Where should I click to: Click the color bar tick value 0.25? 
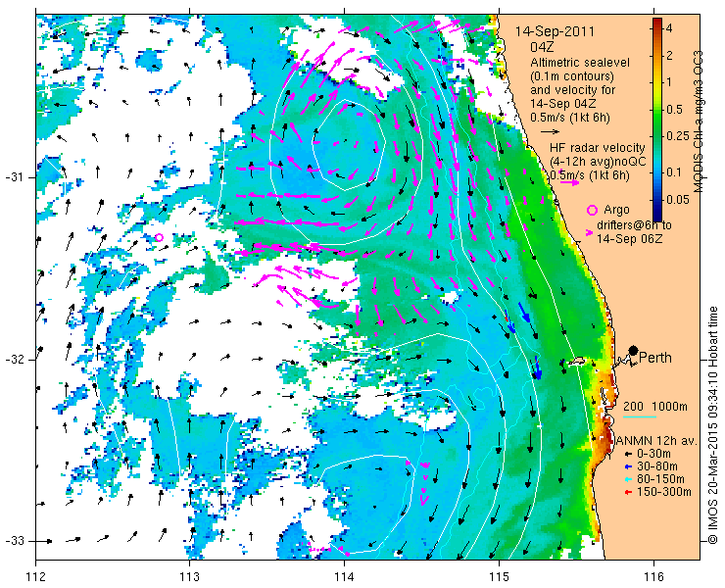click(677, 136)
